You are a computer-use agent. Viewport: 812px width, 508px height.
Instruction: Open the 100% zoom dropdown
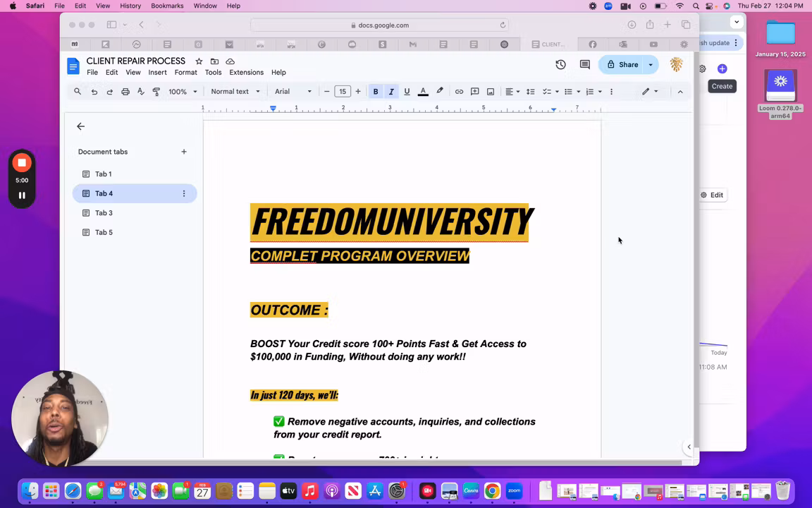[183, 92]
